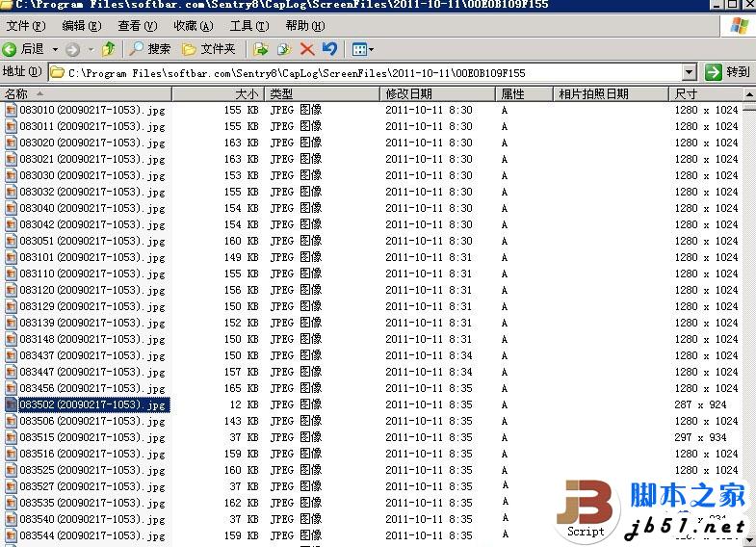
Task: Click file icon of 083040 (20090217-1053).jpg
Action: tap(11, 208)
